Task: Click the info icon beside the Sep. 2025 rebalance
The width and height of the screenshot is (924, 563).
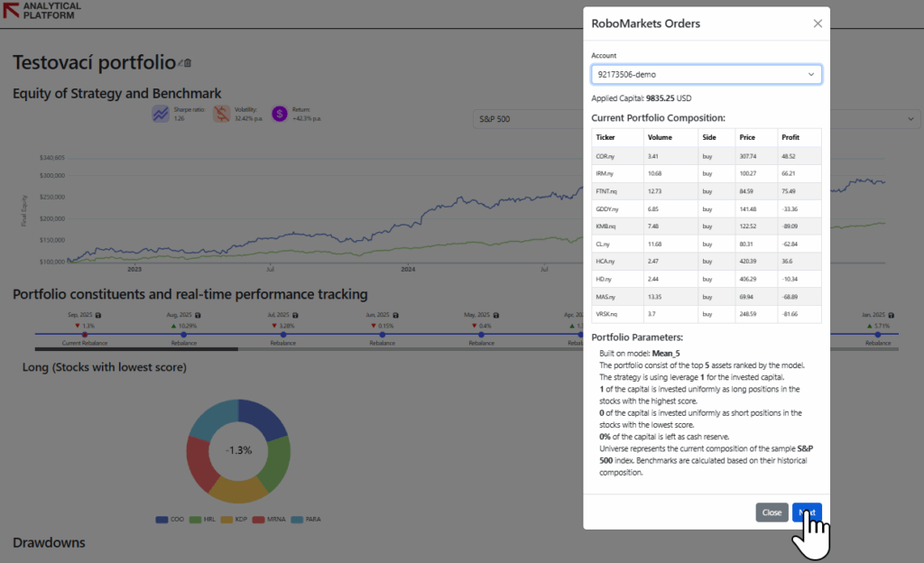Action: pyautogui.click(x=98, y=315)
